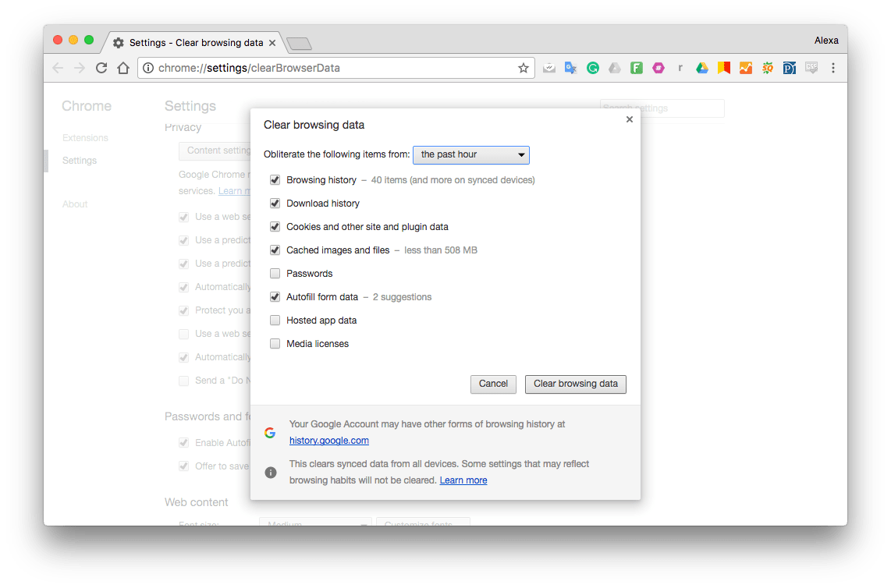Check the Media licenses checkbox
This screenshot has width=891, height=588.
(275, 344)
